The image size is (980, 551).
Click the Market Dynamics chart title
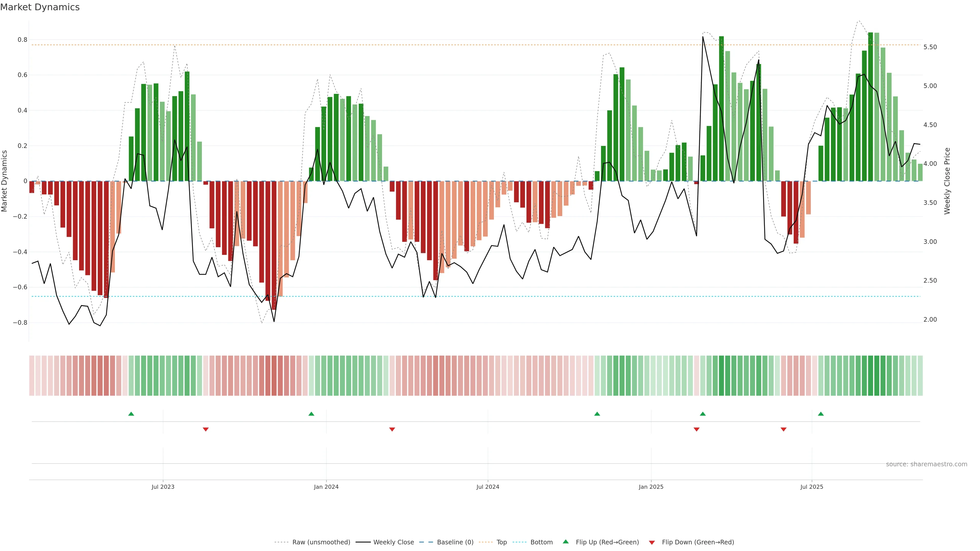[x=40, y=7]
